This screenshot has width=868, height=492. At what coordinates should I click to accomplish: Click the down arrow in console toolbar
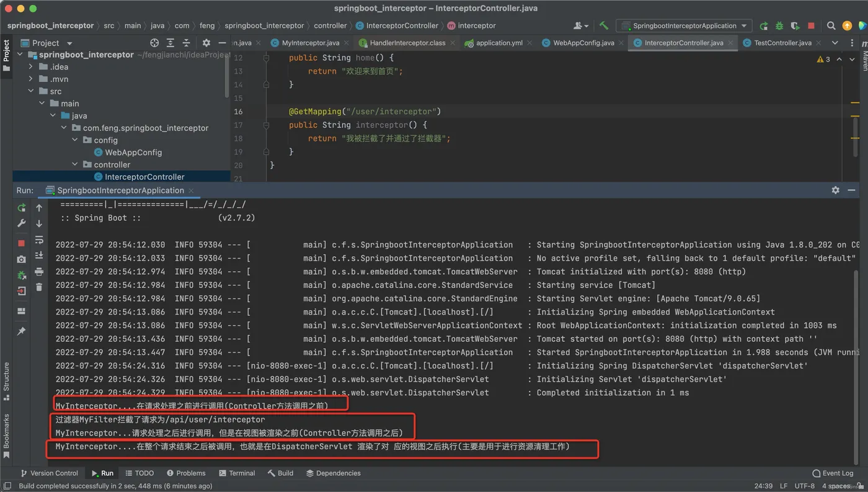(39, 223)
